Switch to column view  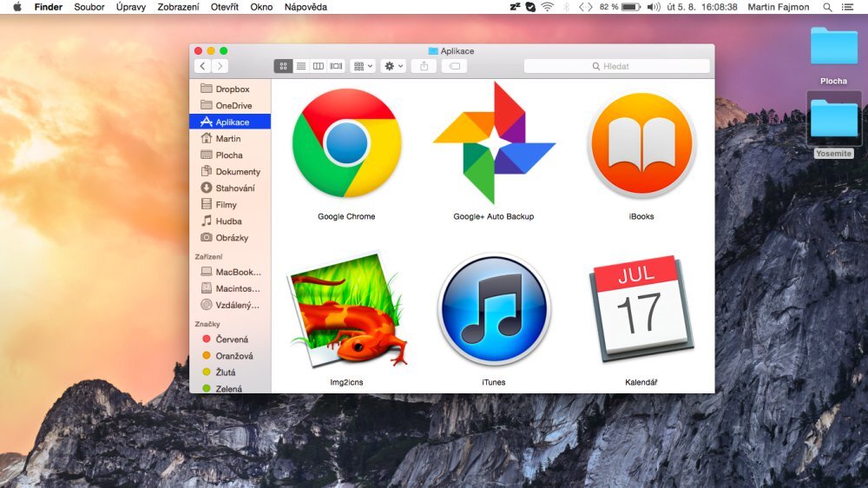tap(319, 66)
